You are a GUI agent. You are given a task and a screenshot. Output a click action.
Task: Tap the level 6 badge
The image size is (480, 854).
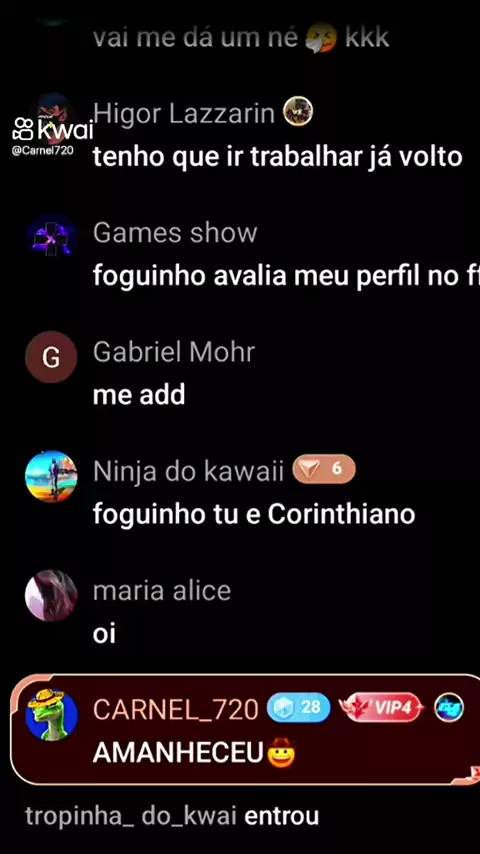point(324,469)
